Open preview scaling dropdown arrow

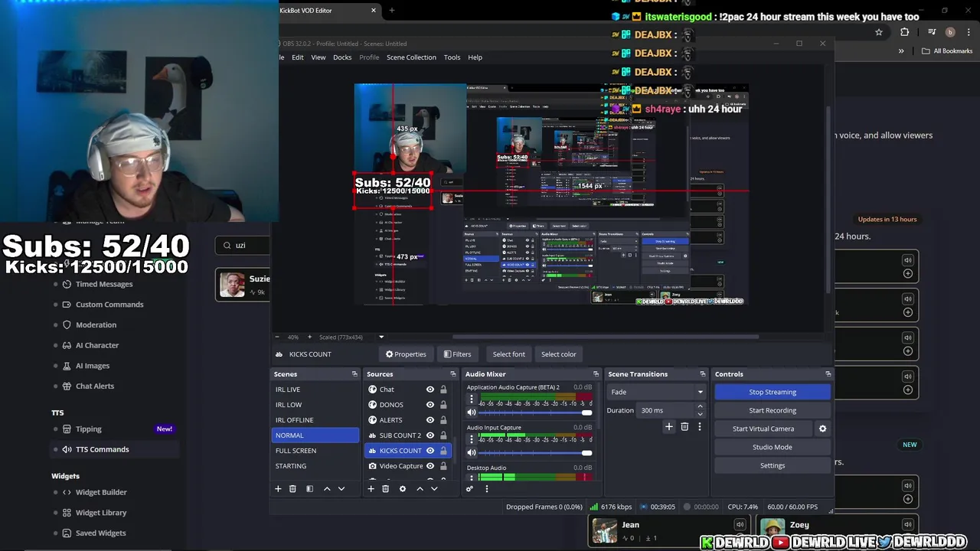[381, 337]
